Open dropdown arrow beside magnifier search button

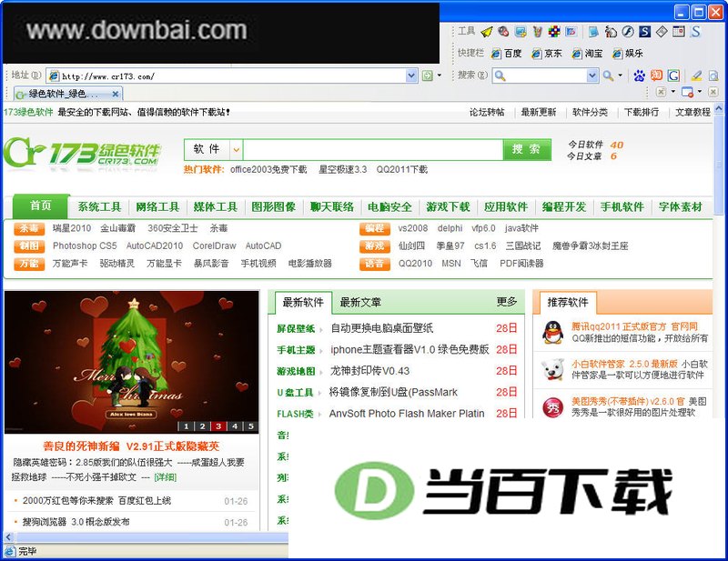click(x=620, y=75)
